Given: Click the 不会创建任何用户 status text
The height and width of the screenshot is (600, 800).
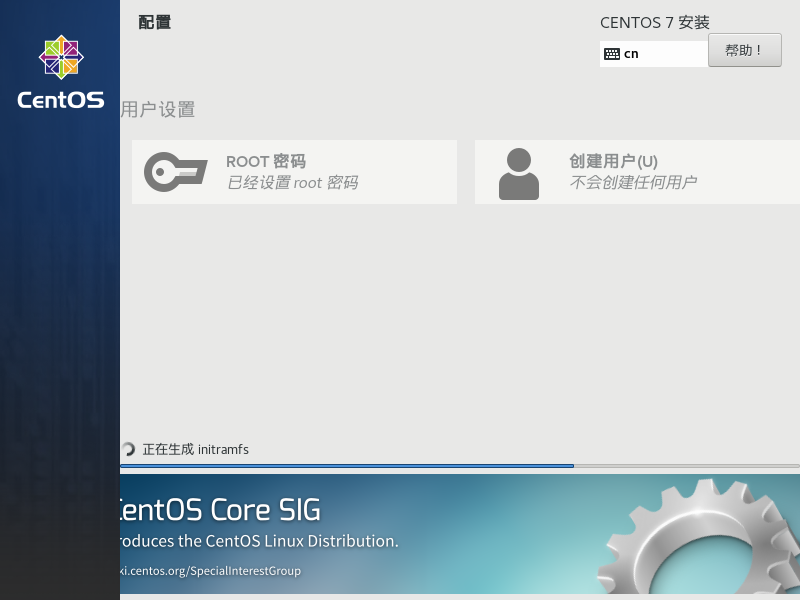Looking at the screenshot, I should coord(633,182).
